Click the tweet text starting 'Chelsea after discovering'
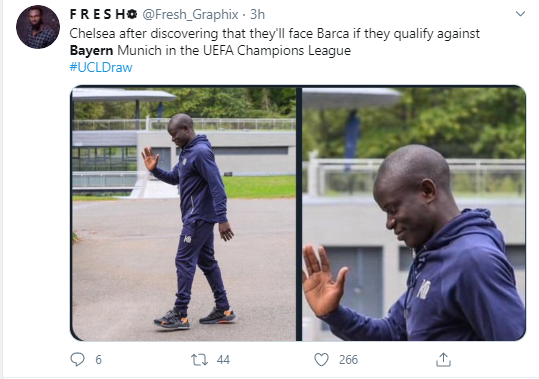This screenshot has height=379, width=539. [274, 34]
